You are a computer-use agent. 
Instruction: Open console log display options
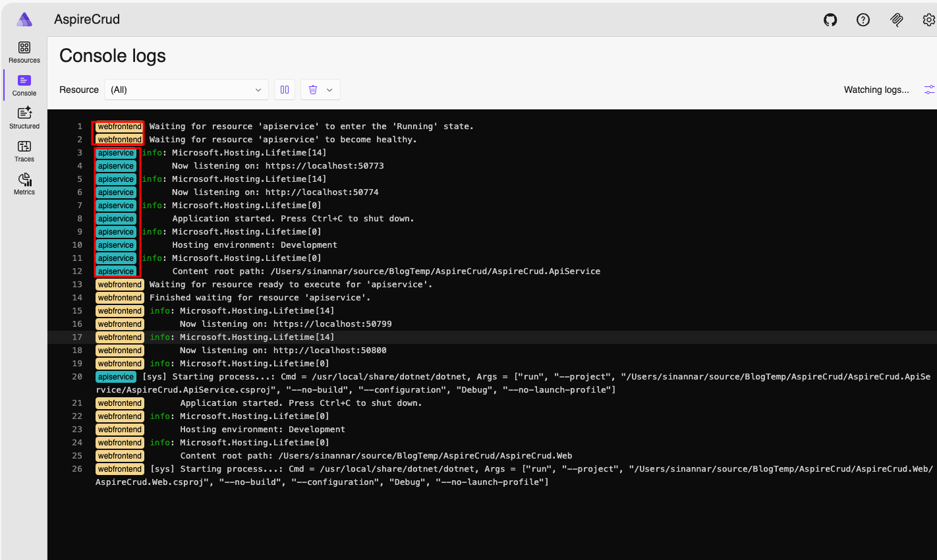click(929, 90)
